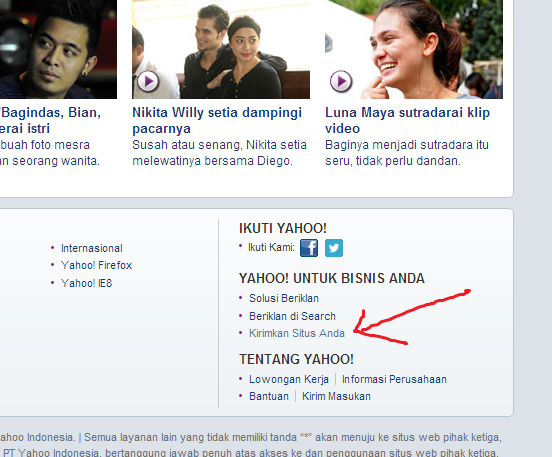
Task: Open Beriklan di Search link
Action: pyautogui.click(x=292, y=316)
